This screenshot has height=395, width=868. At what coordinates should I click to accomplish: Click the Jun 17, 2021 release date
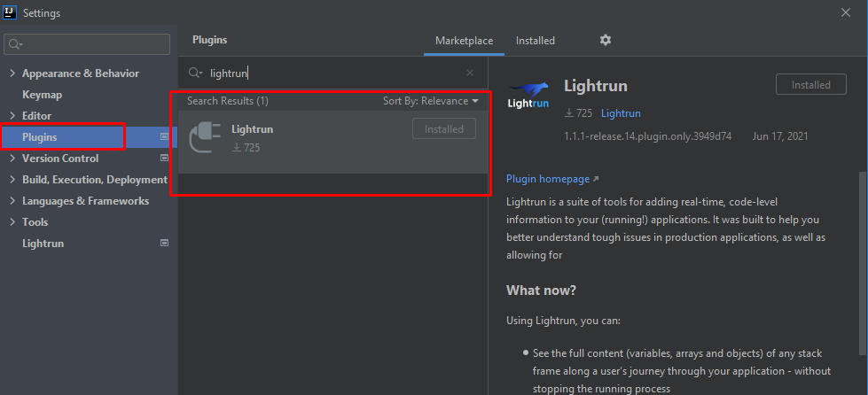pyautogui.click(x=780, y=136)
